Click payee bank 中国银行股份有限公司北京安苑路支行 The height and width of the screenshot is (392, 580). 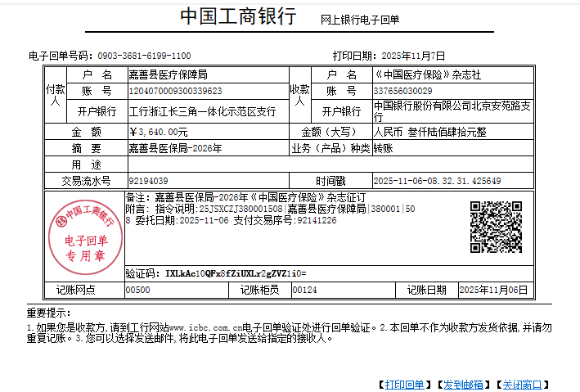coord(452,110)
